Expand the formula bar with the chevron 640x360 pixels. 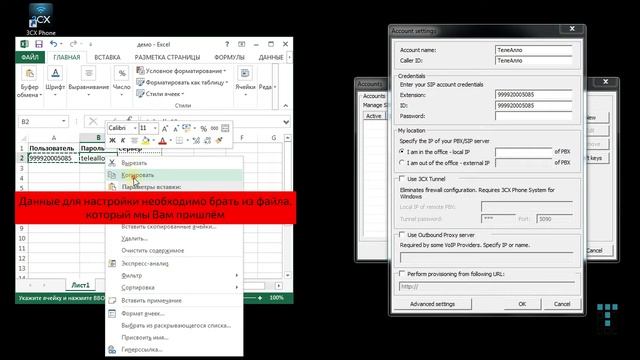pos(286,122)
